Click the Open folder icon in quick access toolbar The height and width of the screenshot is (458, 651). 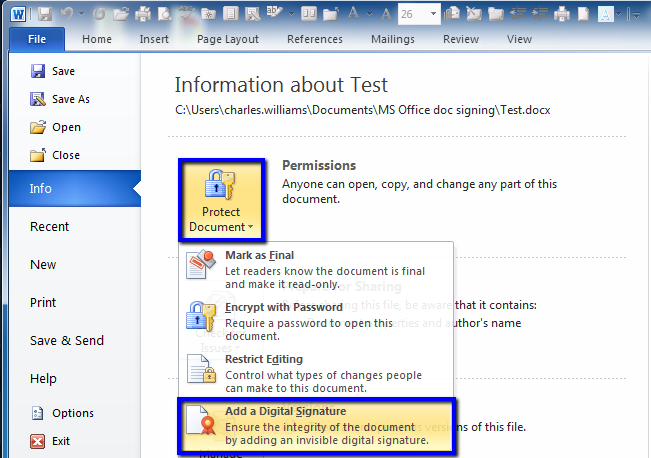tap(121, 15)
